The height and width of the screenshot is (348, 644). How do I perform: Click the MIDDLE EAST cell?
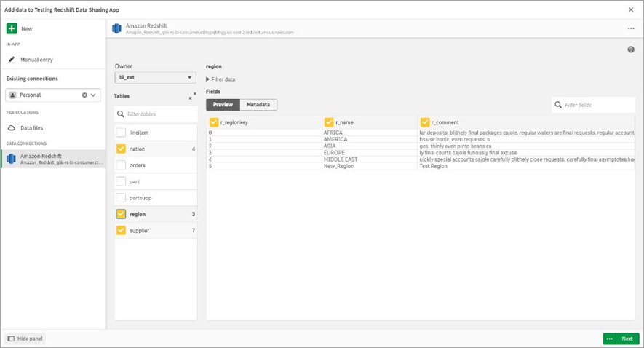(341, 159)
